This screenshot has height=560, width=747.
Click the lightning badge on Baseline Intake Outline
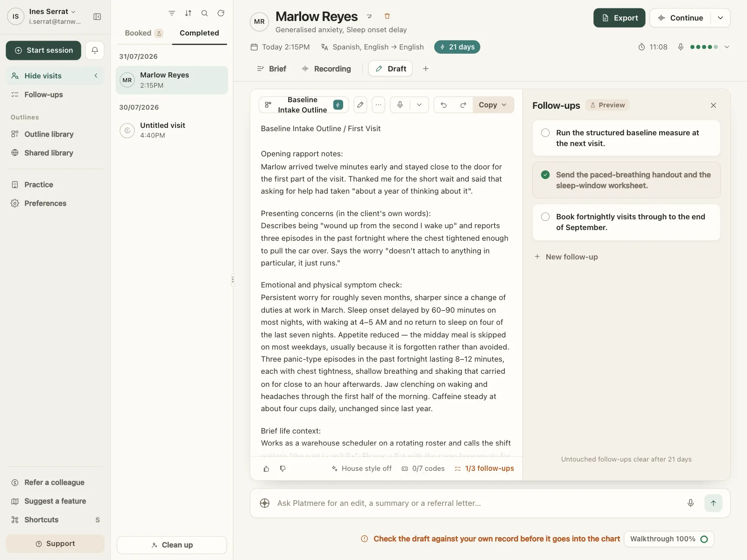coord(338,105)
